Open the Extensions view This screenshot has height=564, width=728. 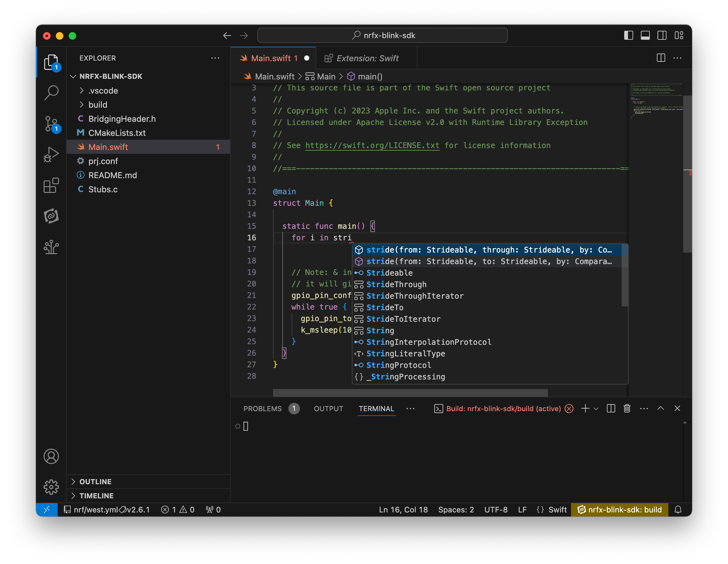point(51,185)
